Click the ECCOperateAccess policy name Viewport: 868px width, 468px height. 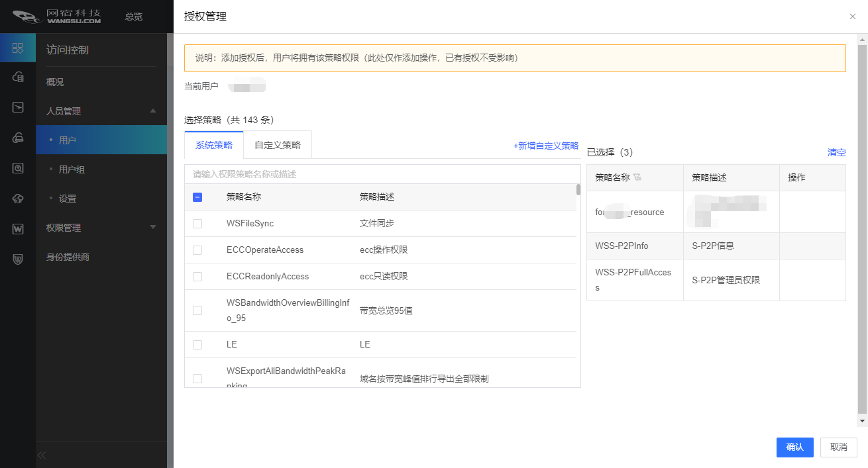265,250
